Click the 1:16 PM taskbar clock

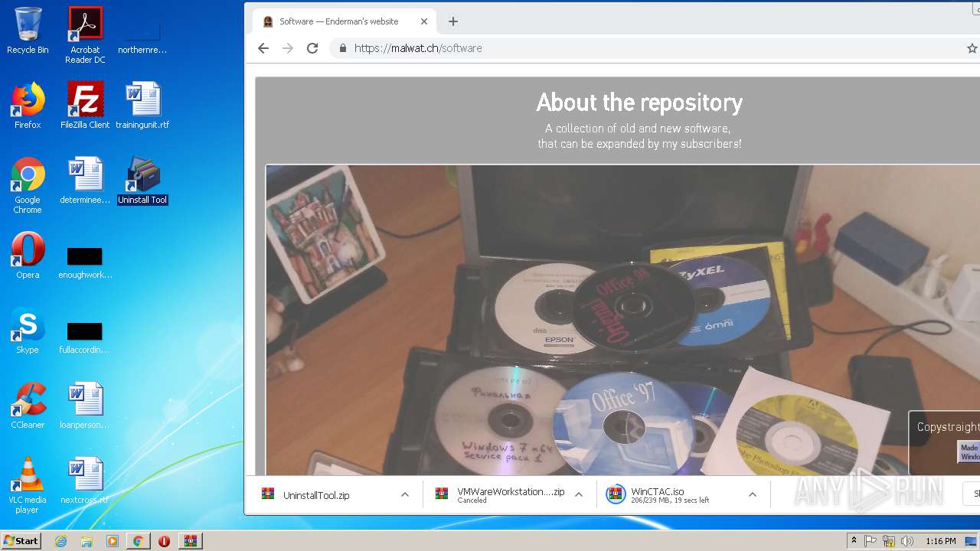pos(940,541)
